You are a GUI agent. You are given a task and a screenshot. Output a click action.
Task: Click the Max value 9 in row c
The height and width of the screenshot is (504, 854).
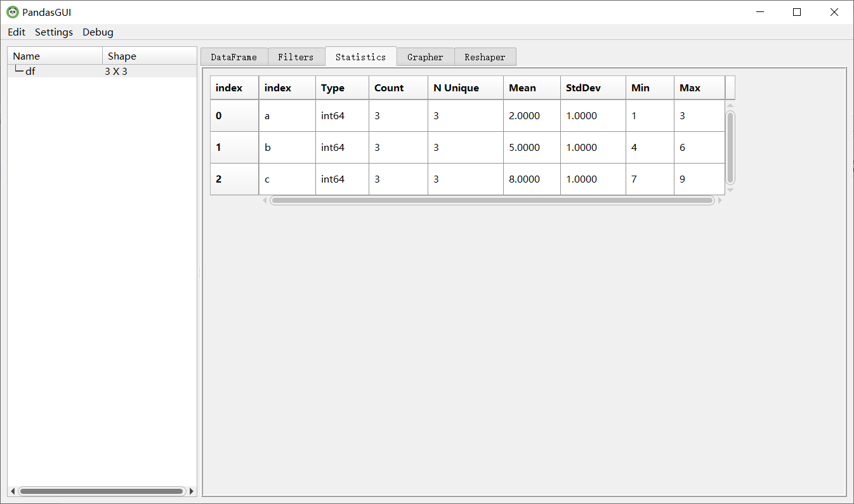[699, 179]
